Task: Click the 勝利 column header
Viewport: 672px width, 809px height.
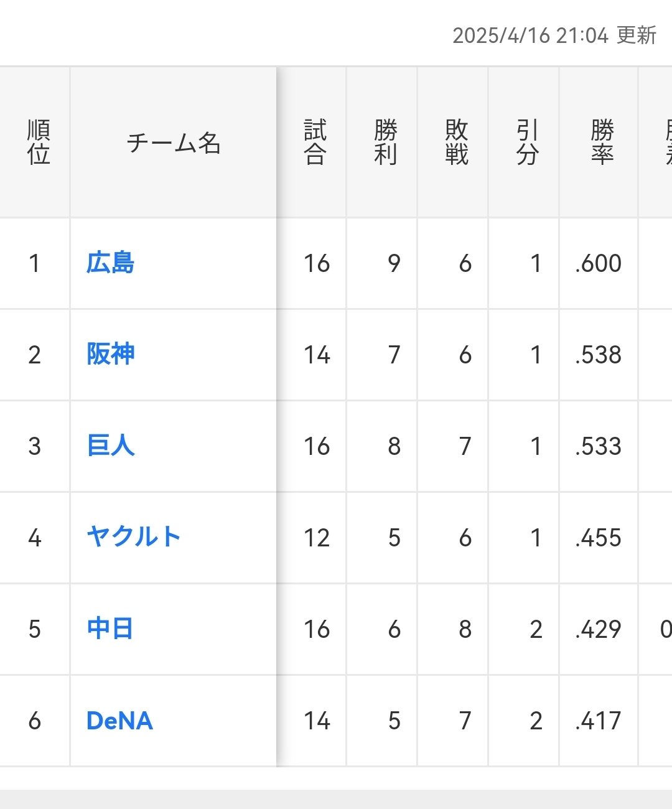Action: coord(385,143)
